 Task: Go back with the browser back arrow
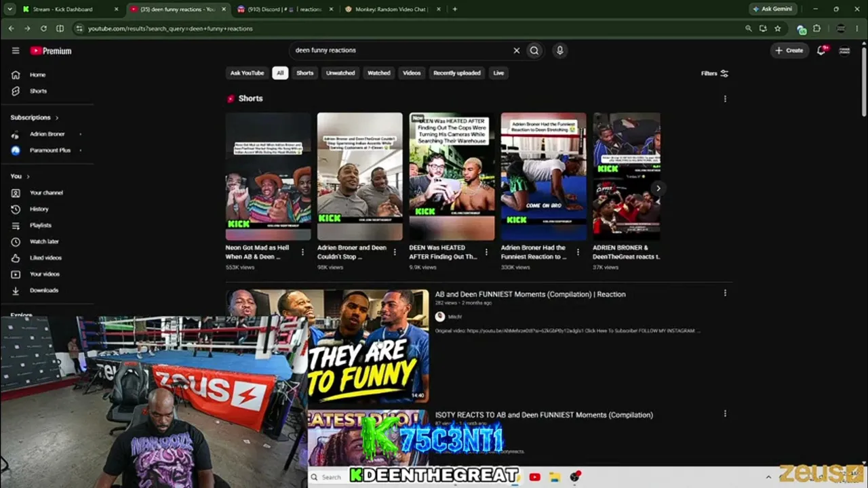point(11,28)
